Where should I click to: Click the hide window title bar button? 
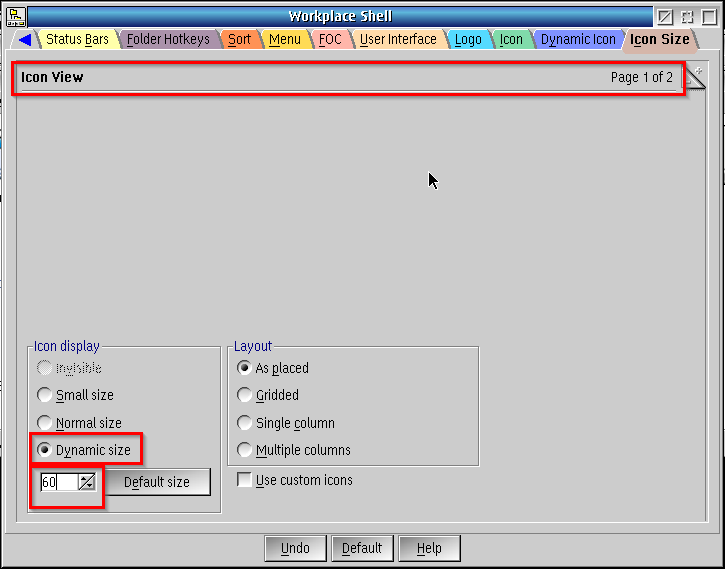point(665,17)
